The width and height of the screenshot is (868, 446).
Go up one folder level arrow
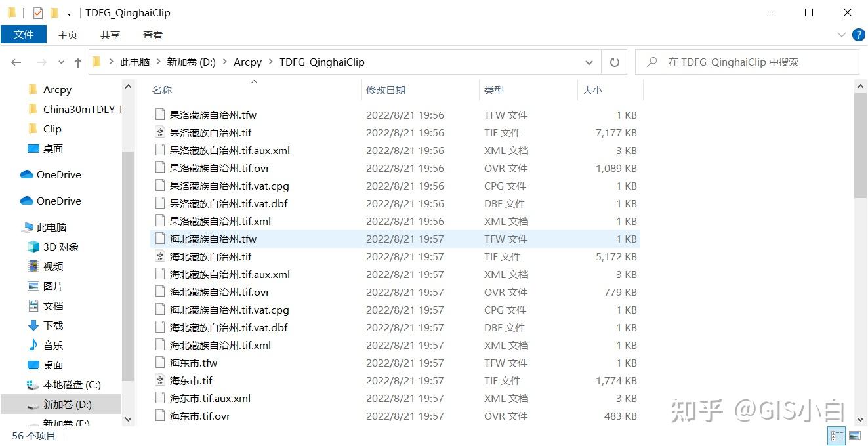point(78,62)
